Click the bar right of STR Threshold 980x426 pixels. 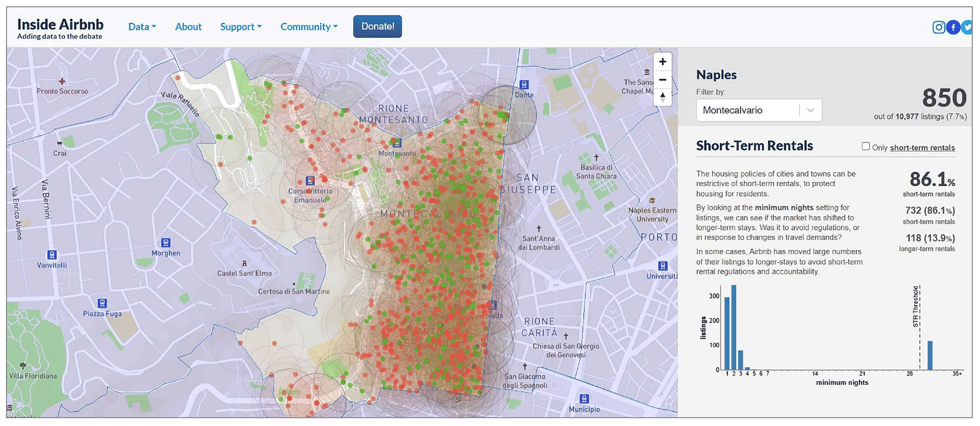pos(929,355)
